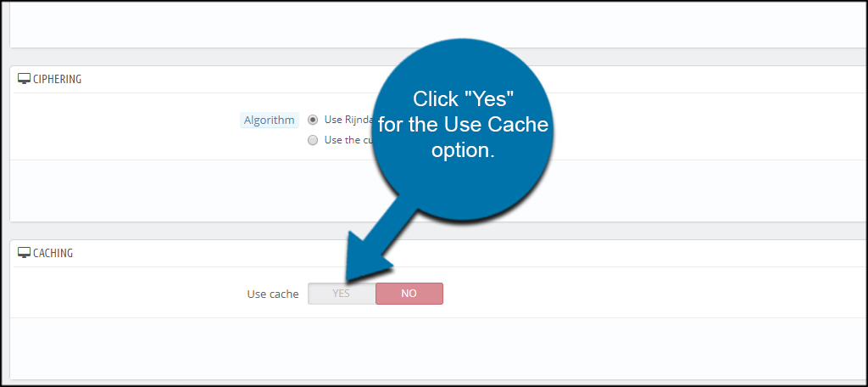Click the "Use cache" field label
This screenshot has height=387, width=868.
coord(272,294)
